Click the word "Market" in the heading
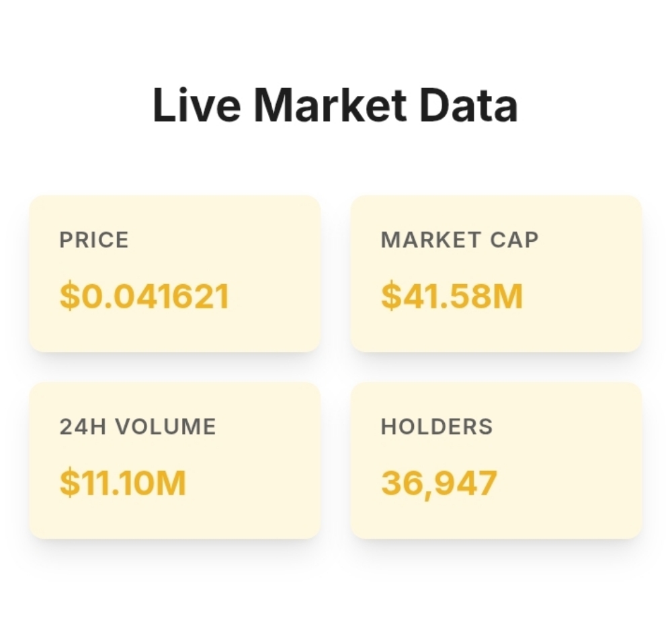Viewport: 672px width, 622px height. click(331, 106)
